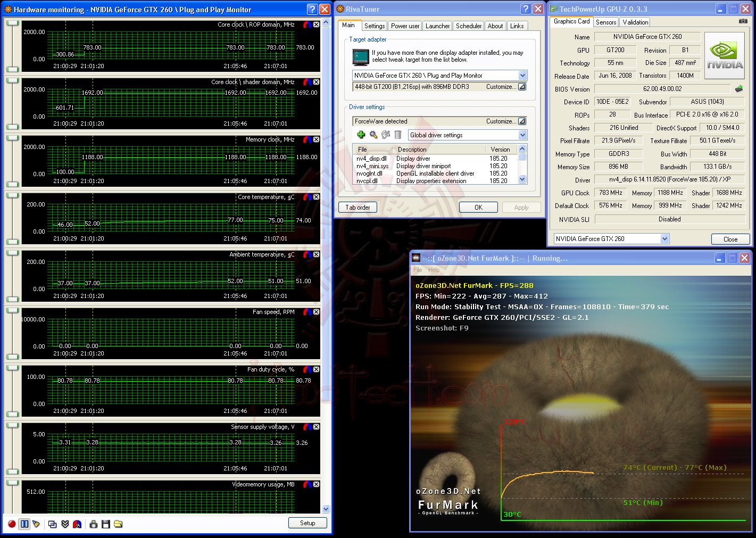Close the Core temperature graph
Screen dimensions: 756x538
[x=316, y=197]
